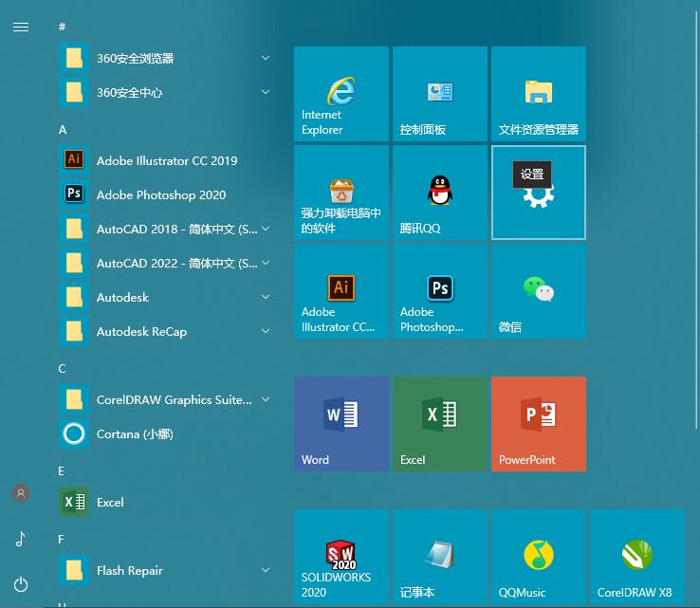
Task: Expand the 360安全浏览器 folder chevron
Action: 266,58
